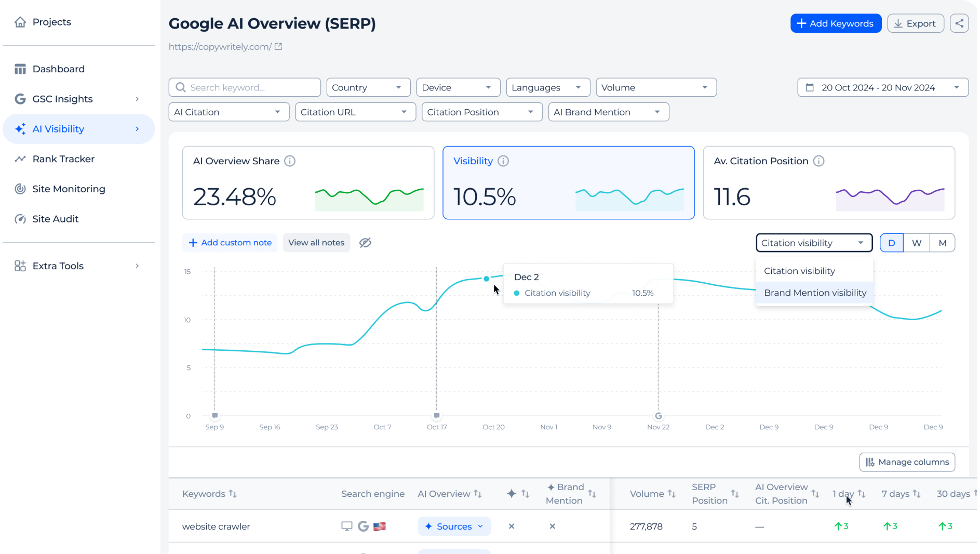Toggle notes visibility with the crossed-eye icon

[x=365, y=243]
